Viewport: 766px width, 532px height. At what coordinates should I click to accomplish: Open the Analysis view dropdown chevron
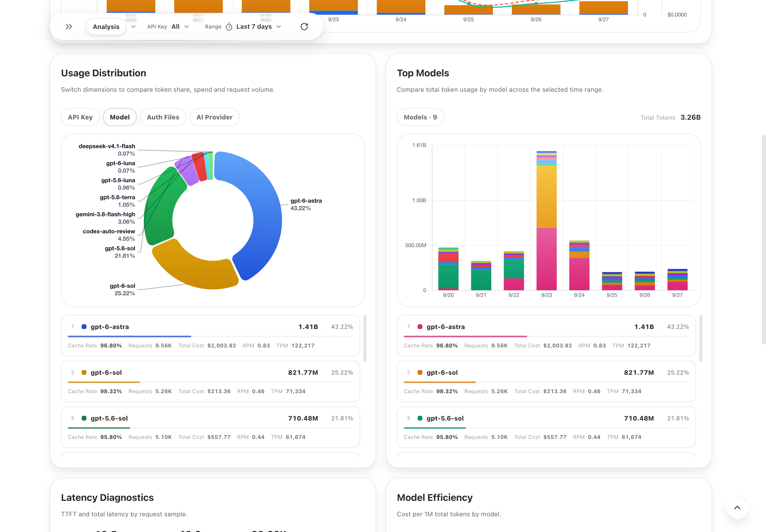click(x=133, y=27)
